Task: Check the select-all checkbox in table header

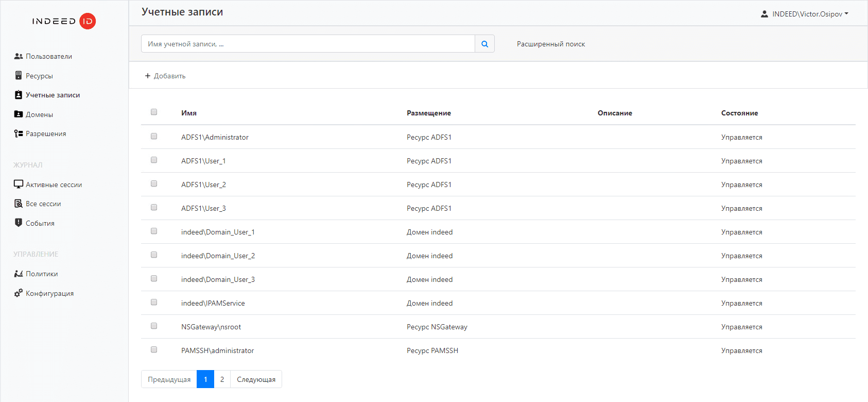Action: pos(154,112)
